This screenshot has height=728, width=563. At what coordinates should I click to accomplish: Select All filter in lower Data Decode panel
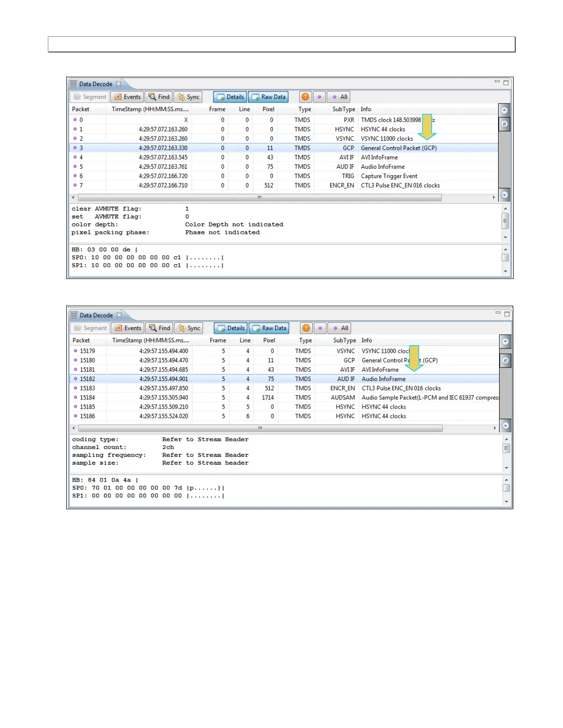340,328
